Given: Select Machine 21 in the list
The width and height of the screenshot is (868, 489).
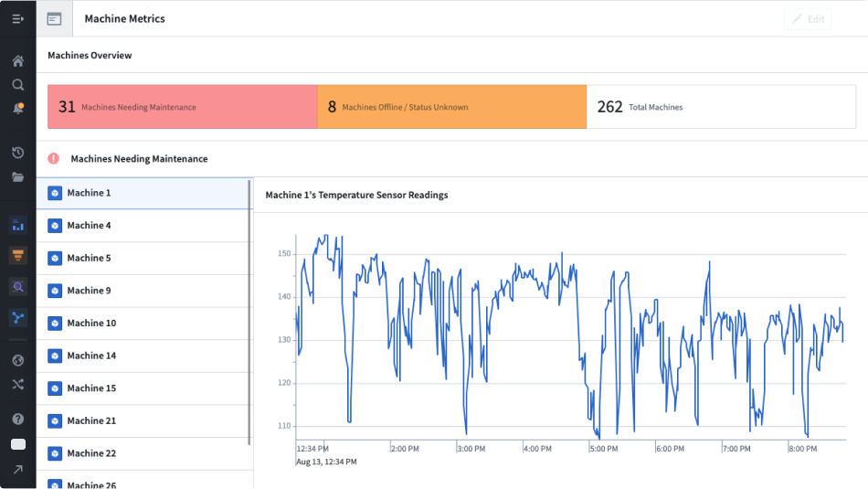Looking at the screenshot, I should pos(143,420).
